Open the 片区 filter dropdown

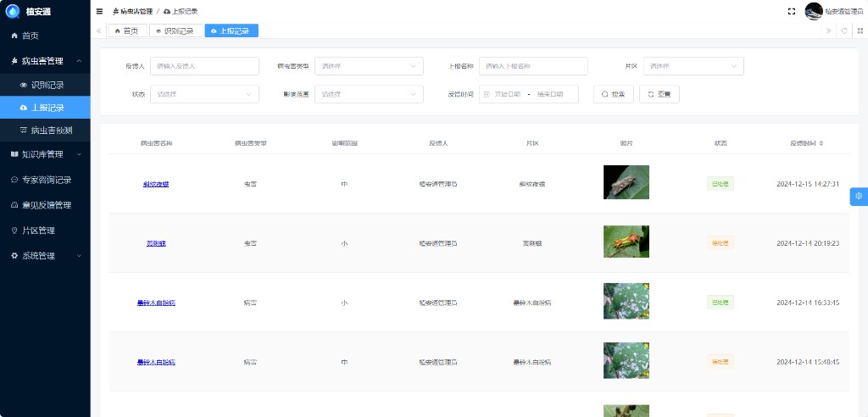(x=693, y=66)
